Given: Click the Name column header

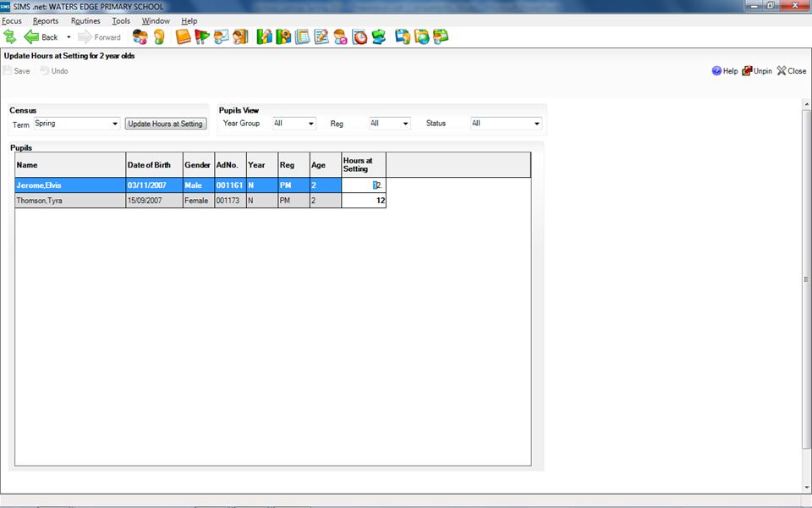Looking at the screenshot, I should 70,165.
